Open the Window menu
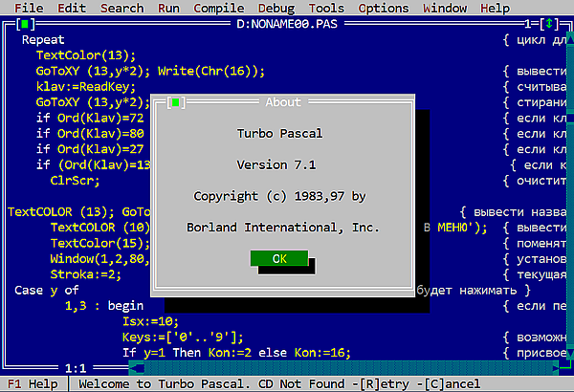This screenshot has height=392, width=574. tap(445, 8)
